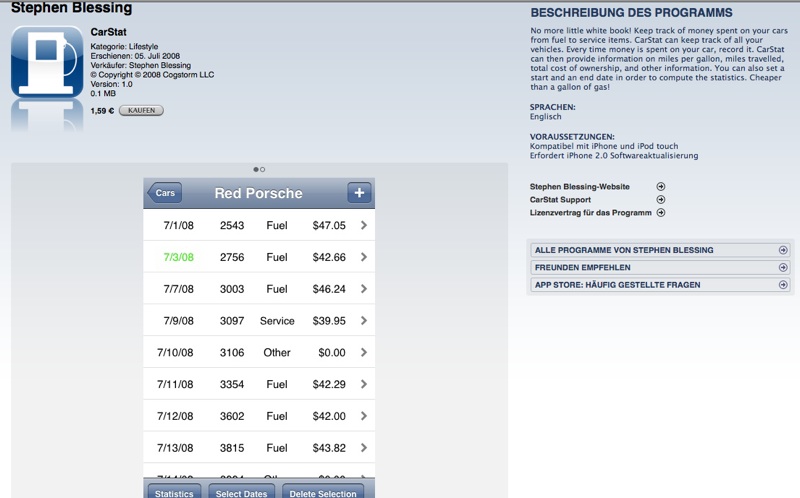Expand the 7/9/08 Service entry chevron
The image size is (800, 498).
pos(363,321)
